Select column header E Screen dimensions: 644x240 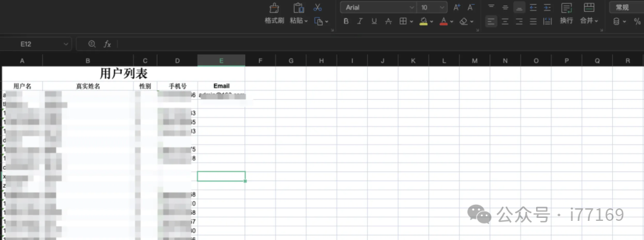[221, 60]
